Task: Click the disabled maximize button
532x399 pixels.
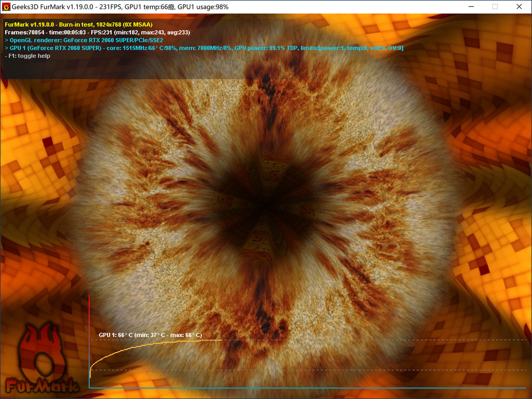Action: pos(495,7)
